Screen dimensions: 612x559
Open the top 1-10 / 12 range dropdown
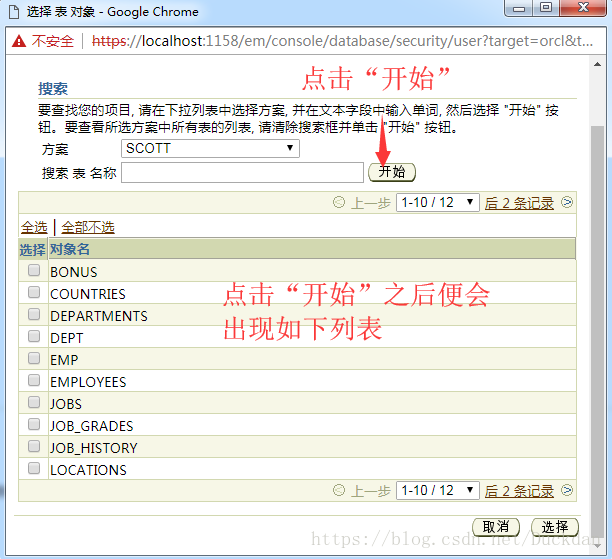[438, 203]
